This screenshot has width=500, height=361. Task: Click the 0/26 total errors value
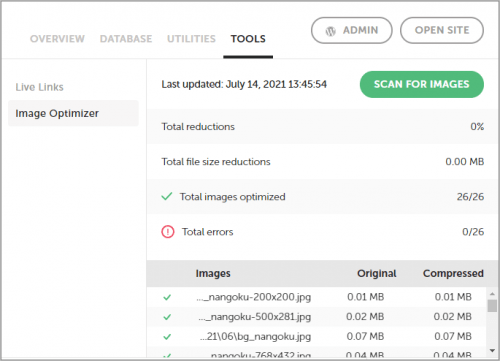click(x=473, y=232)
